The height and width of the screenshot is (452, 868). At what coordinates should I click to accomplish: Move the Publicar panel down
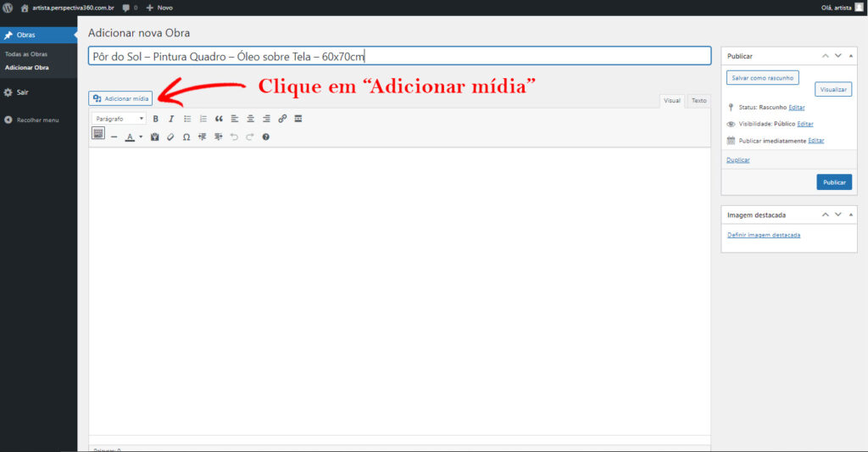(x=838, y=56)
